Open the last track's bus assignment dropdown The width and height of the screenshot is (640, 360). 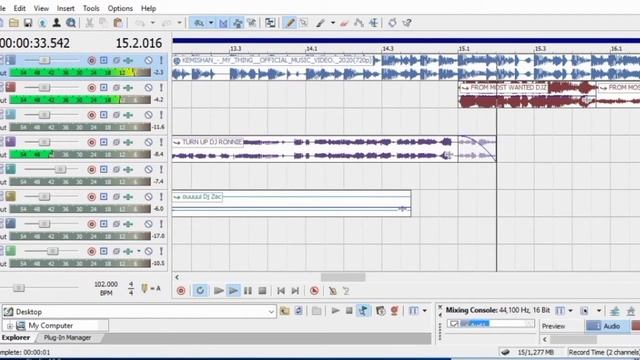139,251
